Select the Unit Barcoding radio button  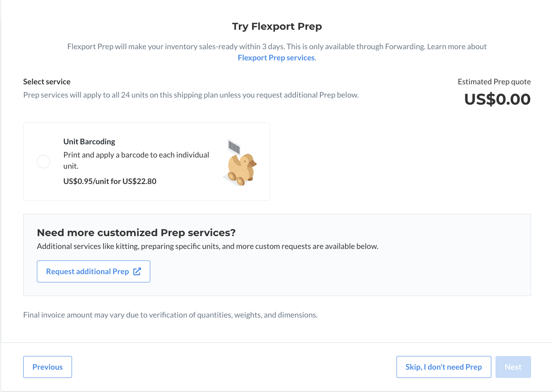pyautogui.click(x=43, y=162)
